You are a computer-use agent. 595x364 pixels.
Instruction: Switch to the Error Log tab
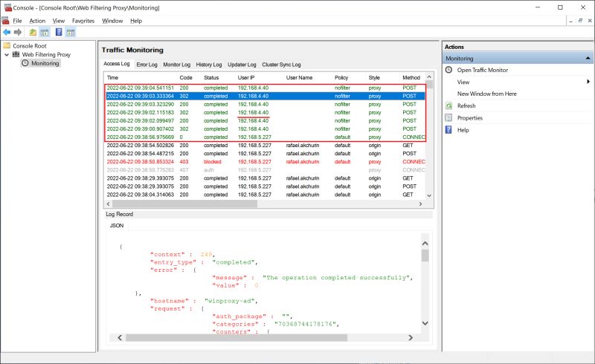[x=147, y=65]
